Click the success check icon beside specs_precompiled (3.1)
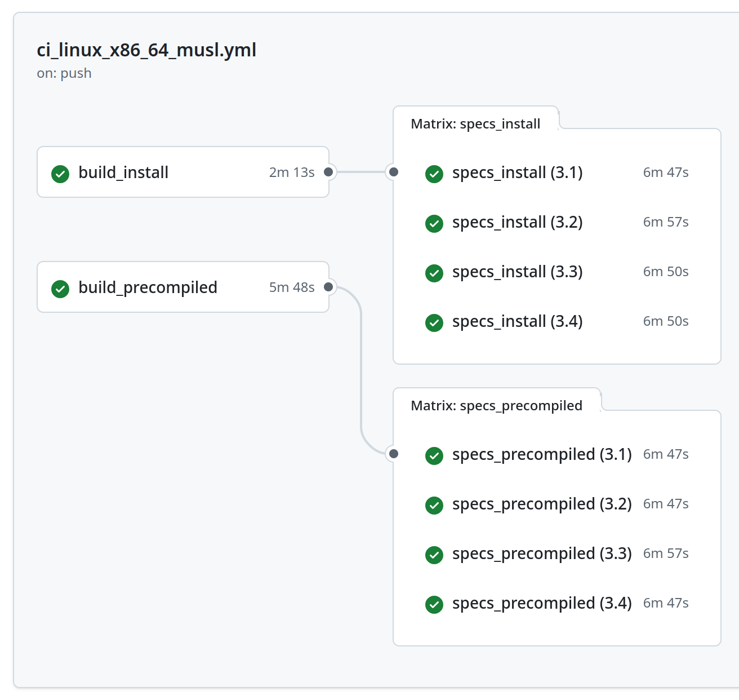Screen dimensions: 739x700 (434, 456)
